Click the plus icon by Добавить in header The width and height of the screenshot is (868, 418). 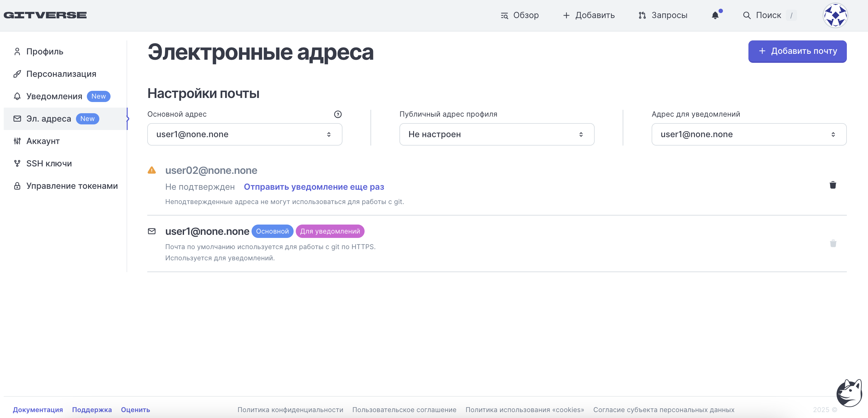(x=566, y=15)
